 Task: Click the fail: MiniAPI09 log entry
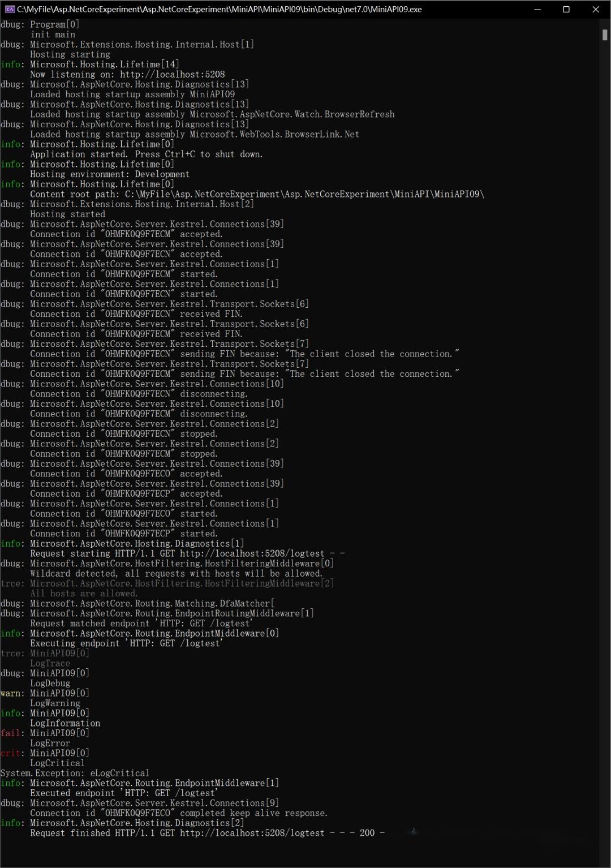tap(45, 732)
